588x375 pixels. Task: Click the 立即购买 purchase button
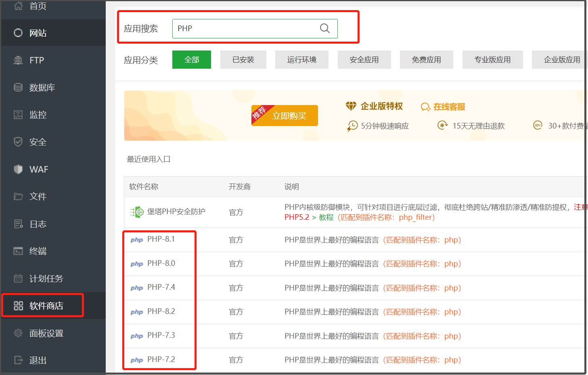coord(289,116)
